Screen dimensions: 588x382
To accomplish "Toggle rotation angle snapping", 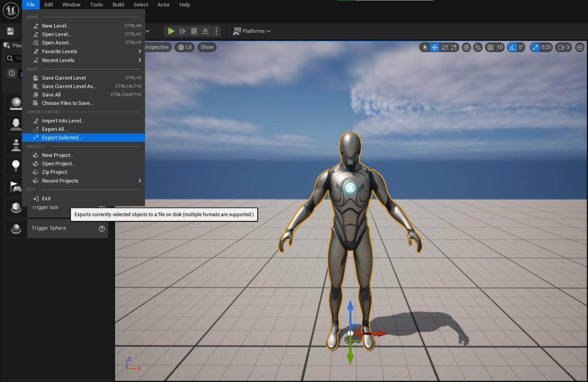I will point(512,47).
